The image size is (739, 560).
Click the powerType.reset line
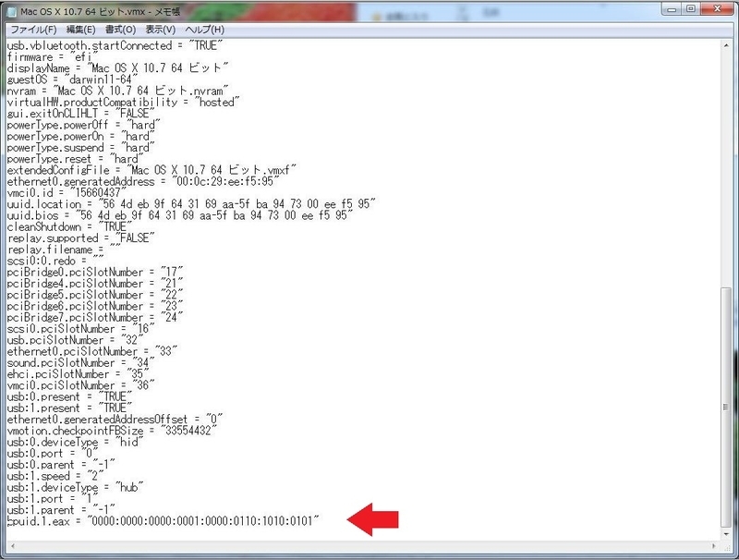(x=76, y=159)
